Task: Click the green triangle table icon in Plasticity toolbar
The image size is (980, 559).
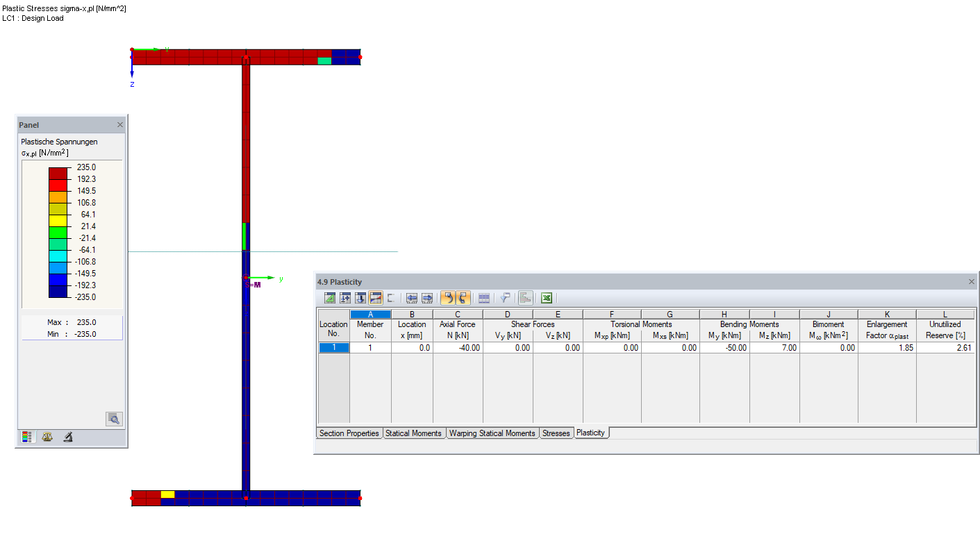Action: (330, 298)
